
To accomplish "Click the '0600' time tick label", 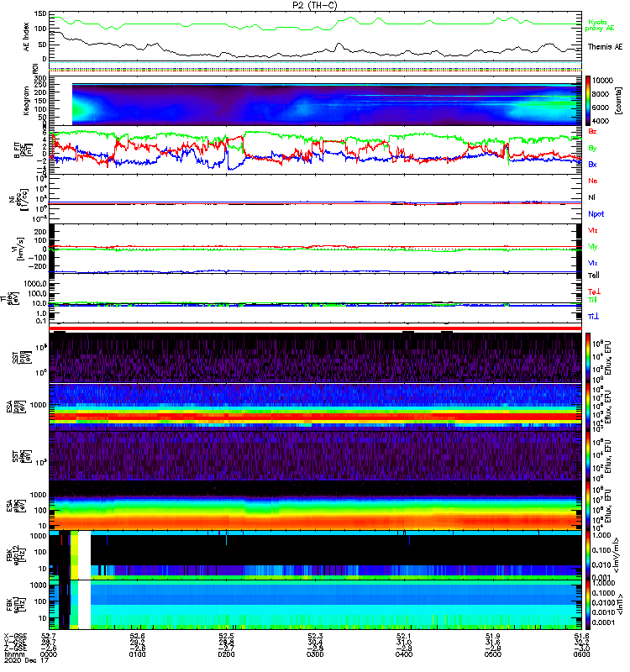I will coord(581,654).
